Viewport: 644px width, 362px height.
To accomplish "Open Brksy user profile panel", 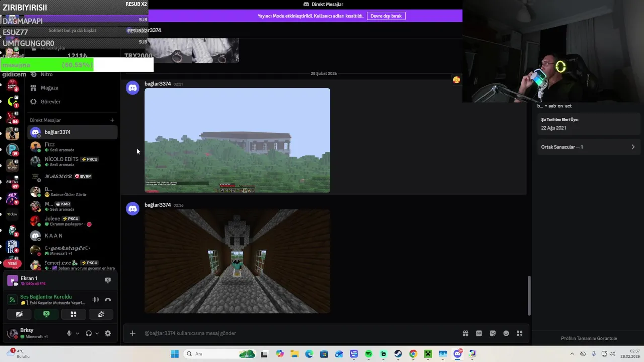I will [34, 333].
